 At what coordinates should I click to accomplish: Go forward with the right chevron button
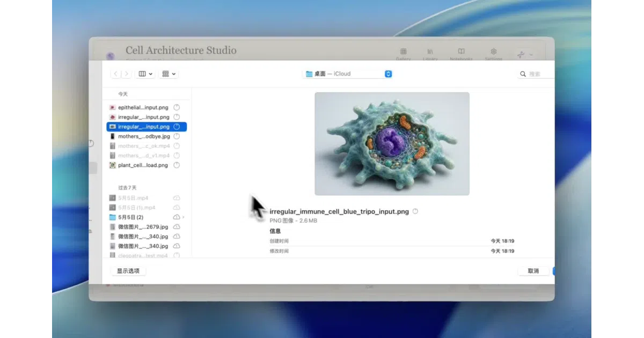coord(126,74)
